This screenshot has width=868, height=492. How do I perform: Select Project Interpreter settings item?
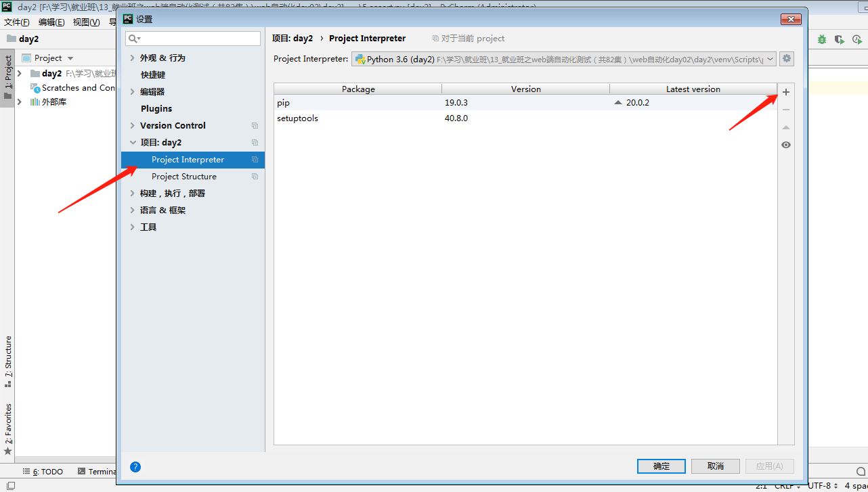click(193, 160)
